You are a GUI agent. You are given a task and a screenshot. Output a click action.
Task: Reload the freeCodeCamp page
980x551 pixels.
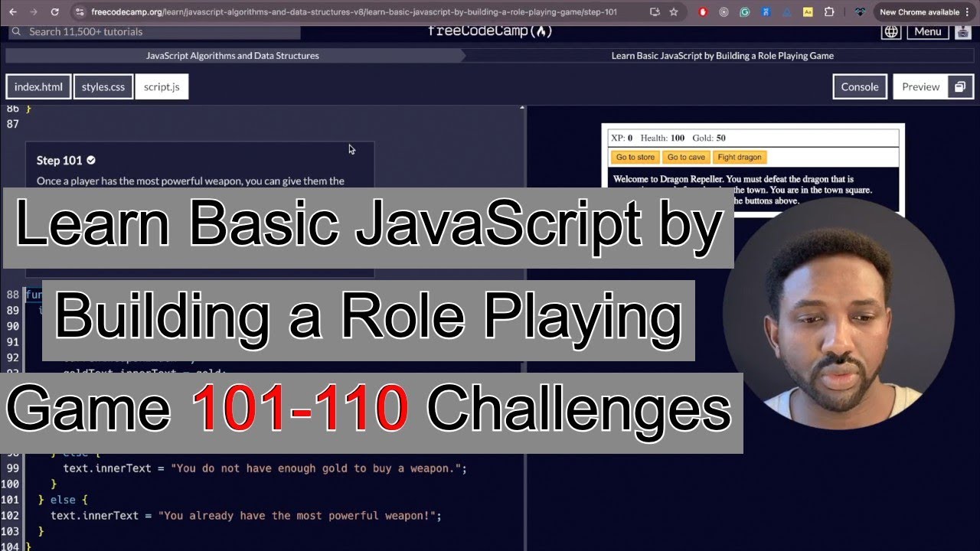point(54,12)
